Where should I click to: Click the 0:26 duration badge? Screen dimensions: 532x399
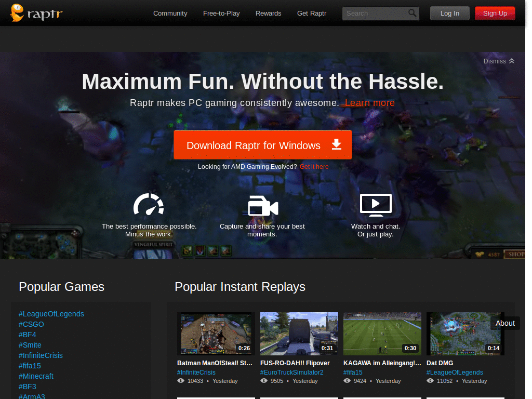coord(244,348)
